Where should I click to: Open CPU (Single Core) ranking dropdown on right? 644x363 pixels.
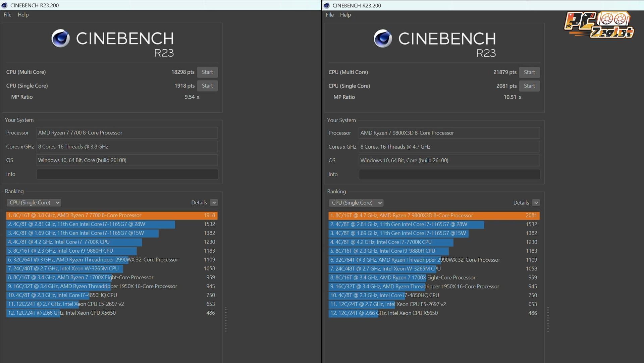[x=356, y=203]
